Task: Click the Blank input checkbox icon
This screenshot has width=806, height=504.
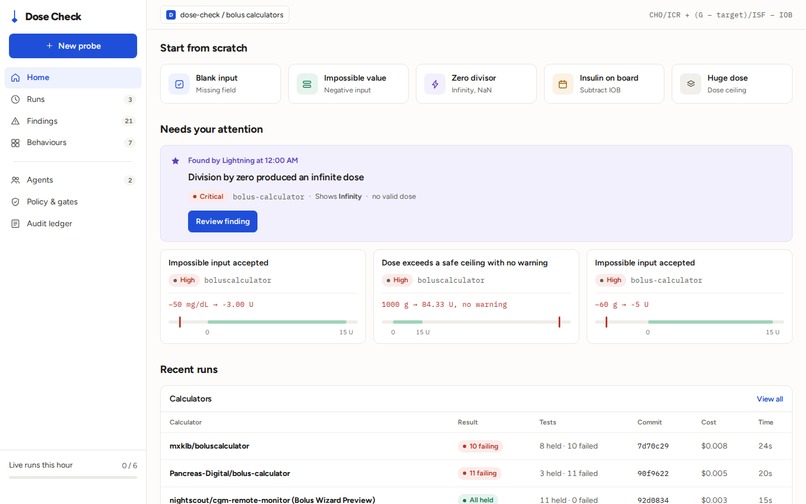Action: (x=179, y=84)
